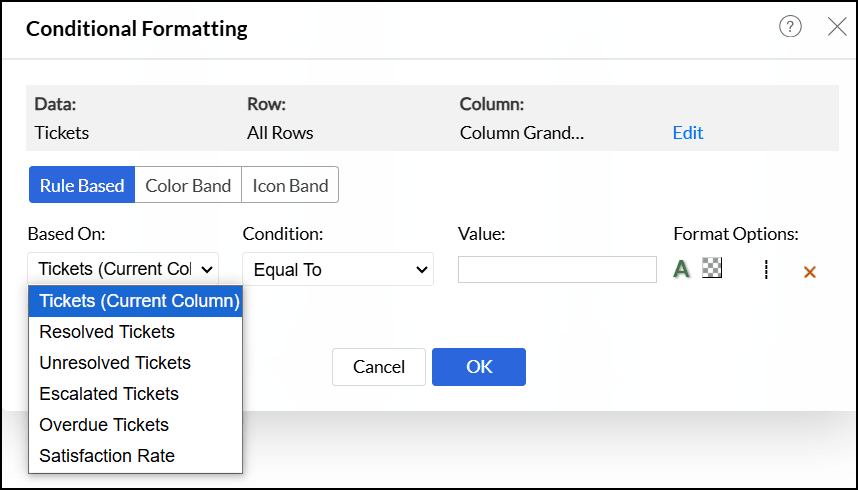
Task: Choose Tickets (Current Column) from the list
Action: pyautogui.click(x=139, y=301)
